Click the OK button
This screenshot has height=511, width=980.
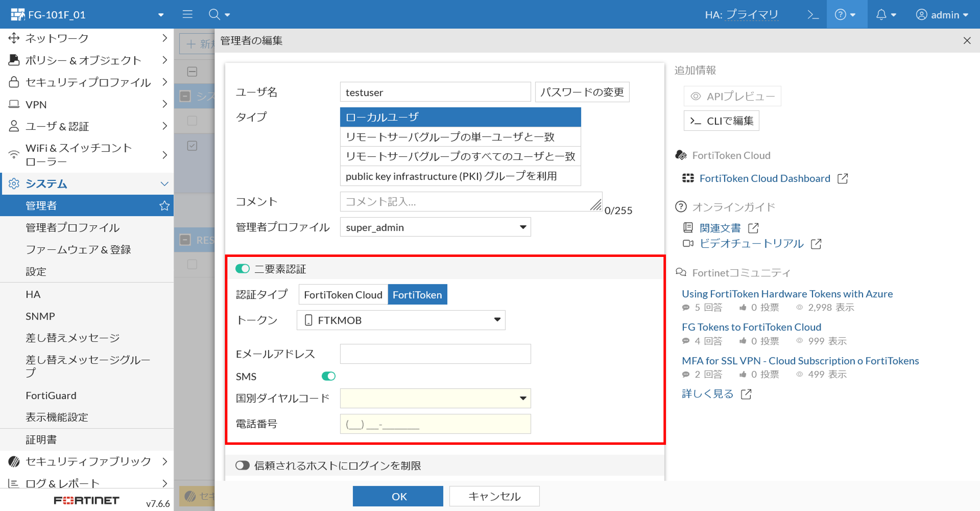coord(398,496)
